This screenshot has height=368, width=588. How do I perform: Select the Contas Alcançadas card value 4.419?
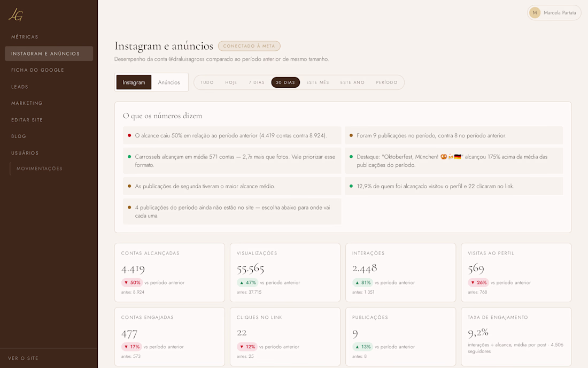(133, 269)
